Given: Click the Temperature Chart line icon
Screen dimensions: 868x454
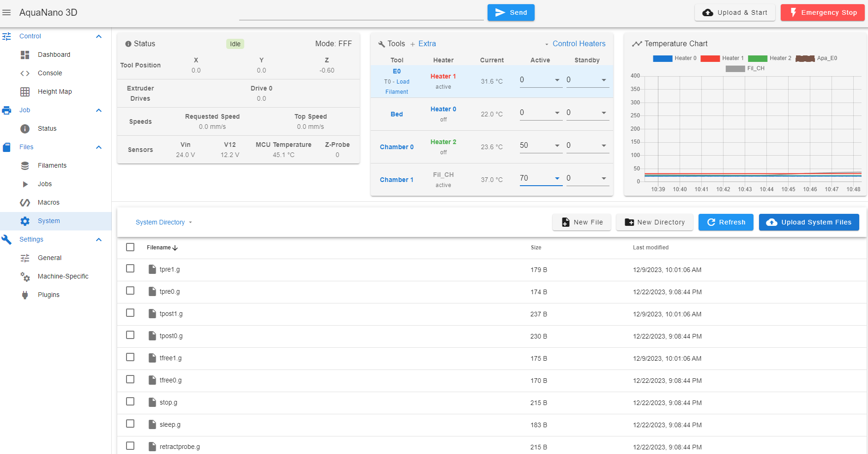Looking at the screenshot, I should (x=637, y=44).
